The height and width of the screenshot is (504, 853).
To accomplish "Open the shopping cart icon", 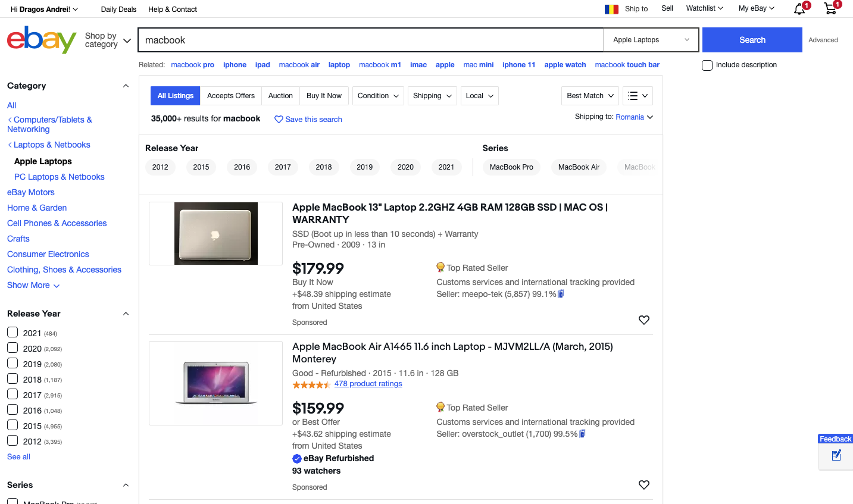I will pyautogui.click(x=830, y=9).
